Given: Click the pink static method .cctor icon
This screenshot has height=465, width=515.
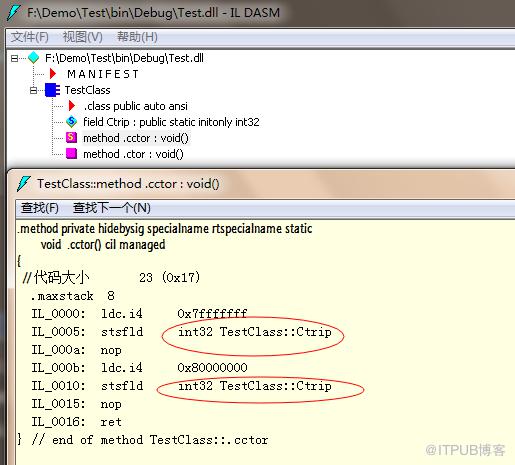Looking at the screenshot, I should [71, 137].
